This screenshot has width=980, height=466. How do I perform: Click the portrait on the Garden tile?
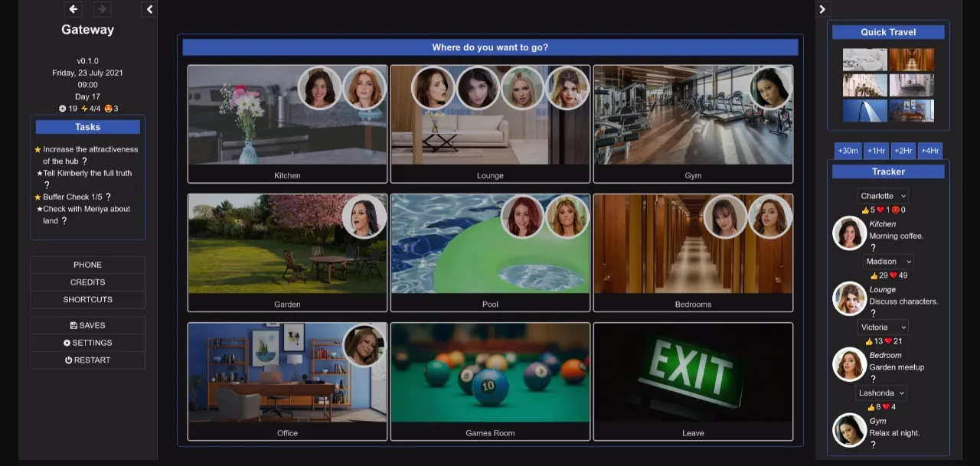click(364, 217)
